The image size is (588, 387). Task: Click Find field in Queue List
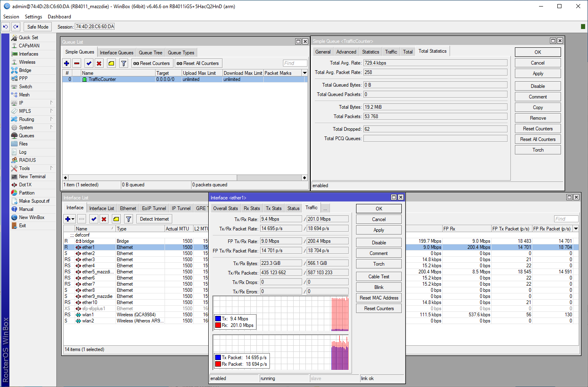295,63
